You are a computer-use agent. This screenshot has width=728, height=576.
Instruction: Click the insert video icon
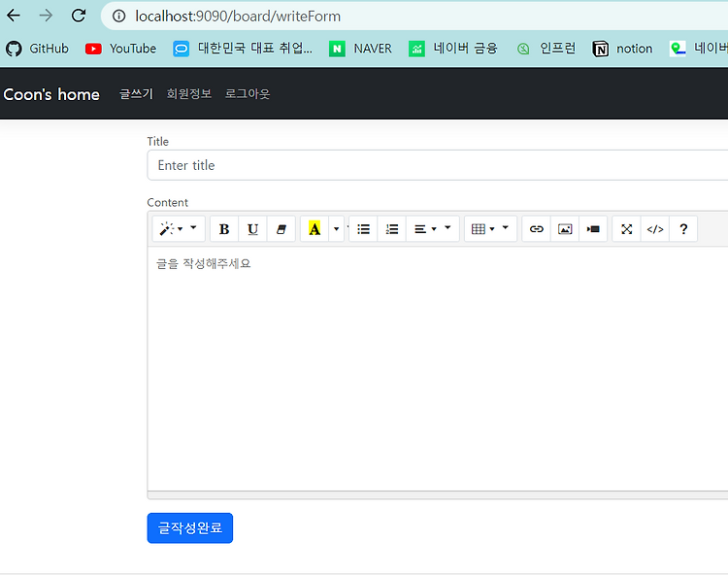[593, 228]
